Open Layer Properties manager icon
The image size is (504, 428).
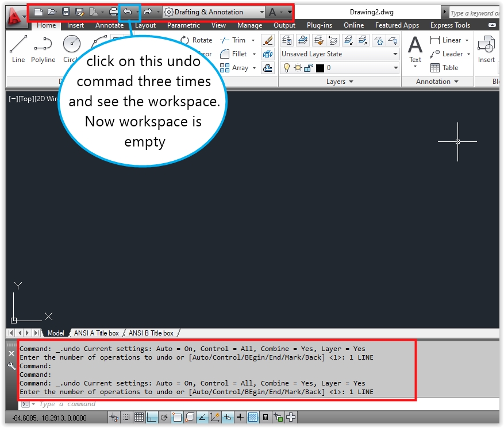(x=287, y=40)
